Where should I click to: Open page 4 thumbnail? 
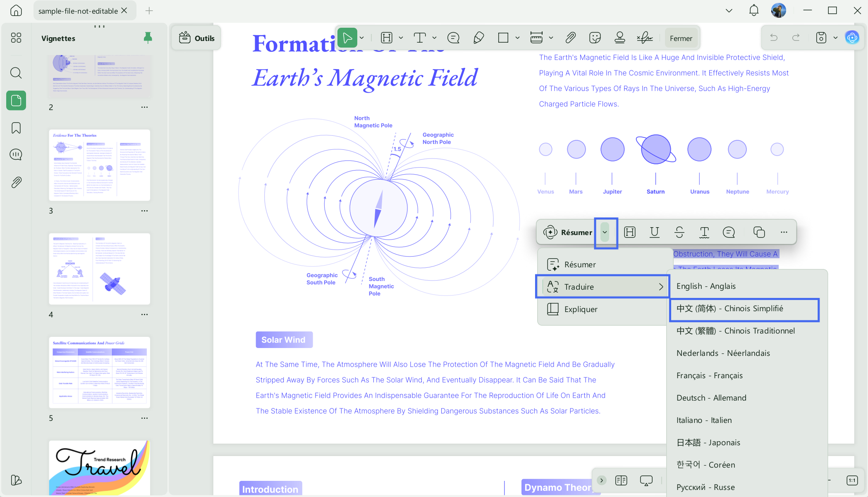click(99, 269)
